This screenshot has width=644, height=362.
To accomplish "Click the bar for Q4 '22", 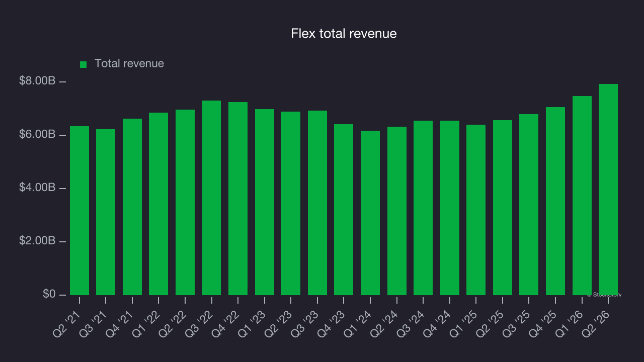I will (x=238, y=199).
